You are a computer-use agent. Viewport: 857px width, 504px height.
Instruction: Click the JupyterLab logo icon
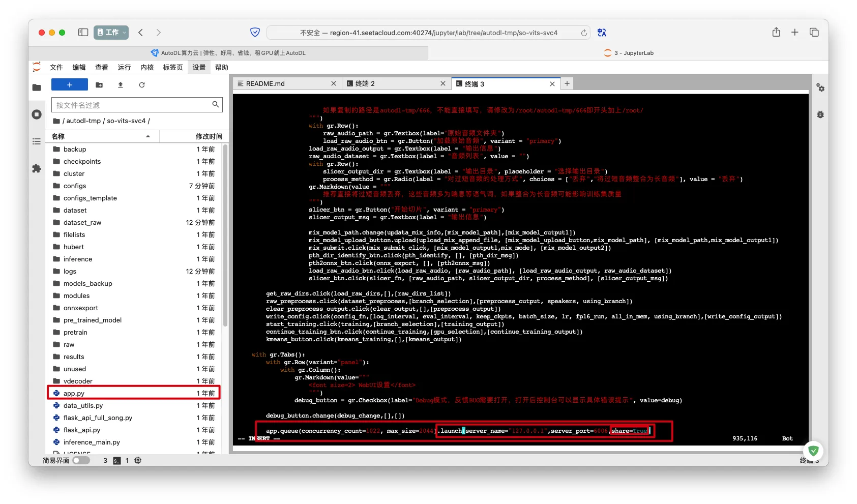(37, 67)
